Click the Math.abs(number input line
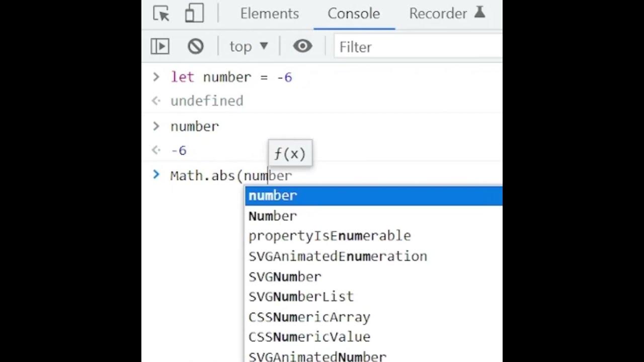Viewport: 644px width, 362px height. tap(231, 175)
